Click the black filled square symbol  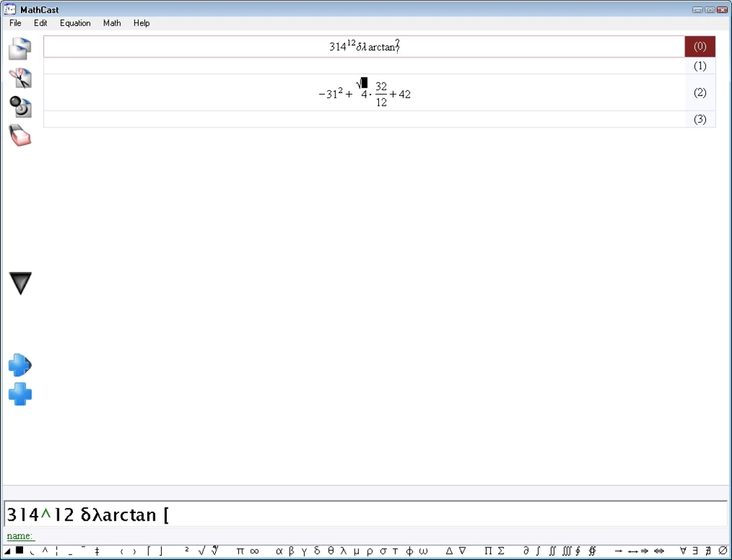[20, 550]
